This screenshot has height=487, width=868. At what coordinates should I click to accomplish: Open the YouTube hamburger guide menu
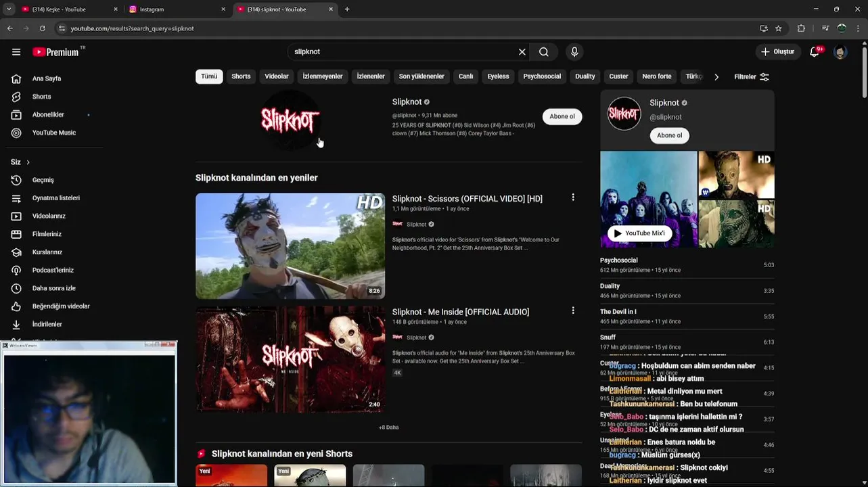(x=16, y=52)
